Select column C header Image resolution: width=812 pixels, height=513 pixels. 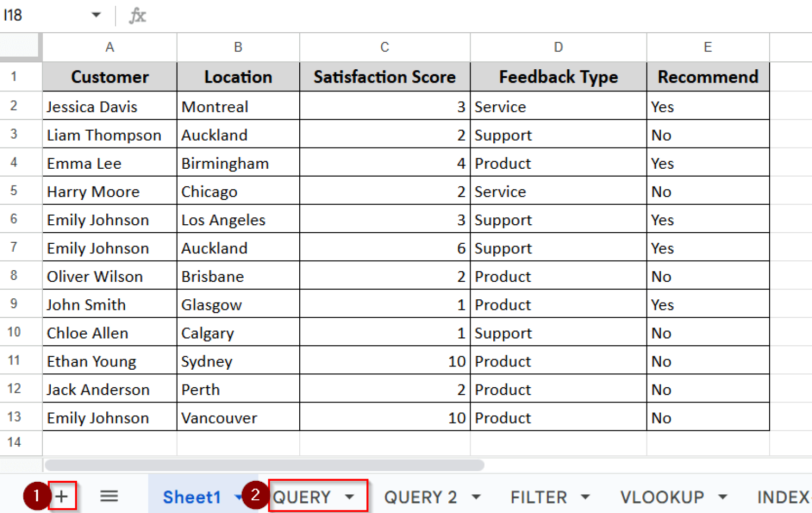tap(384, 47)
